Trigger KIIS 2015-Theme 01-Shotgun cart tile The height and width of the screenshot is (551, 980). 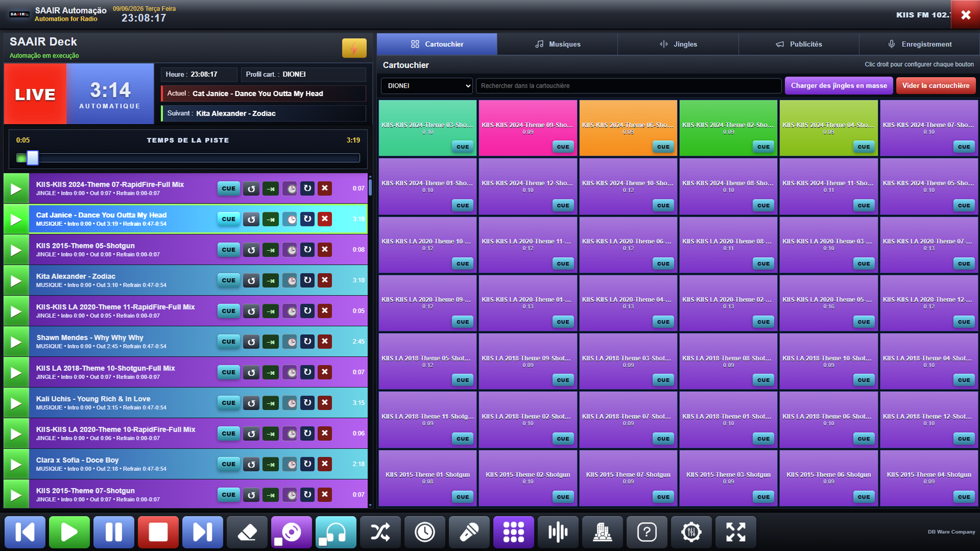[x=428, y=478]
